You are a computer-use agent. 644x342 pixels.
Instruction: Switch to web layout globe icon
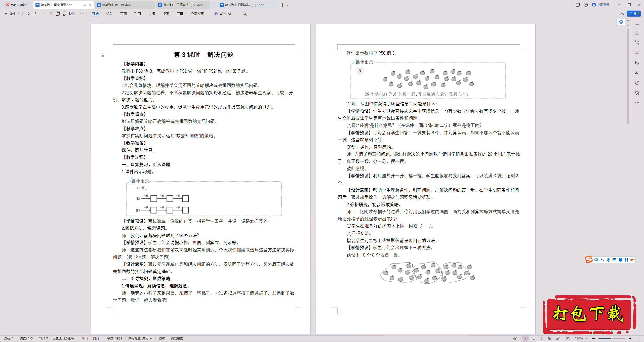pyautogui.click(x=550, y=338)
